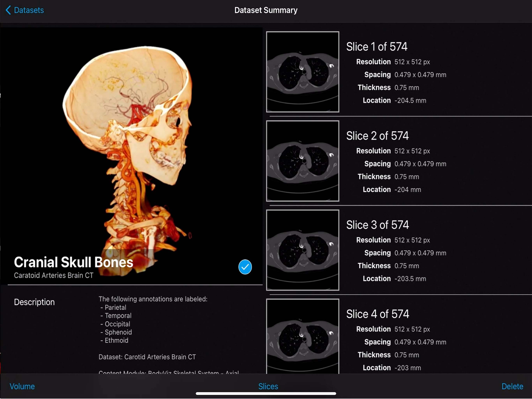Click the "- Occipital" annotation line
The height and width of the screenshot is (399, 532).
pos(115,324)
